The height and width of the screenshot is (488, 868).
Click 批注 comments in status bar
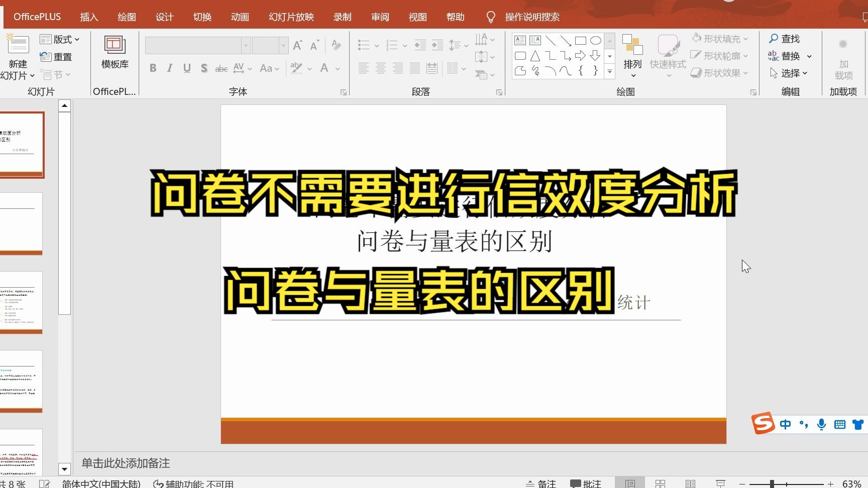586,483
